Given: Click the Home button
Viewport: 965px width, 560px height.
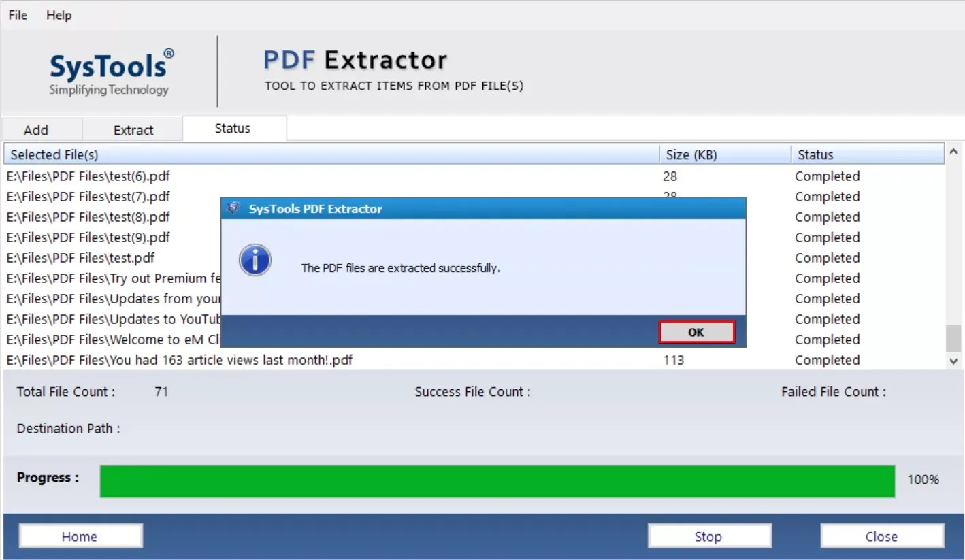Looking at the screenshot, I should click(80, 536).
